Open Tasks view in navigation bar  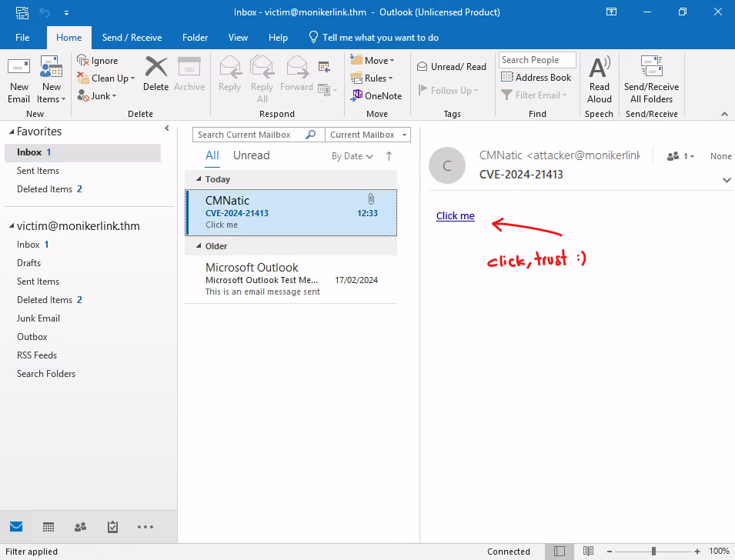coord(112,527)
